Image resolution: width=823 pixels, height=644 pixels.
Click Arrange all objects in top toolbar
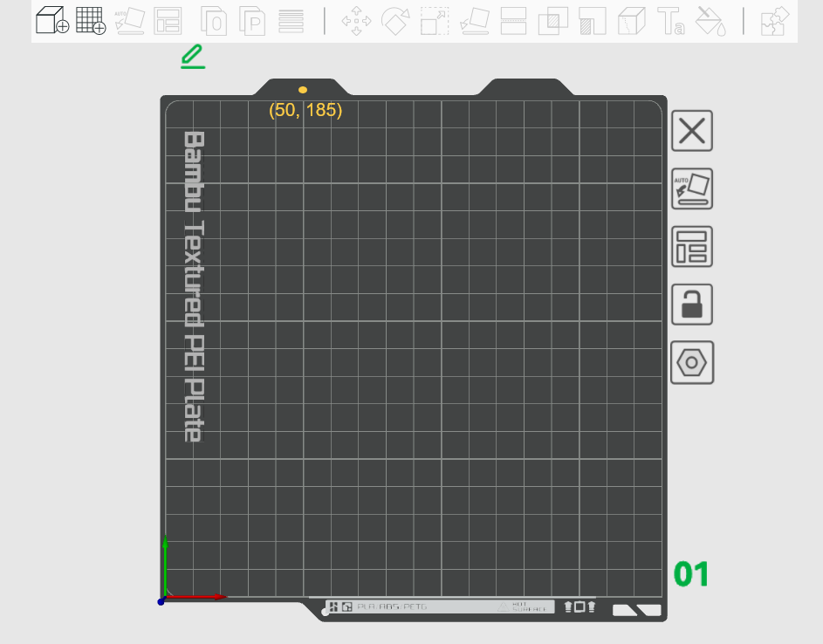coord(167,20)
